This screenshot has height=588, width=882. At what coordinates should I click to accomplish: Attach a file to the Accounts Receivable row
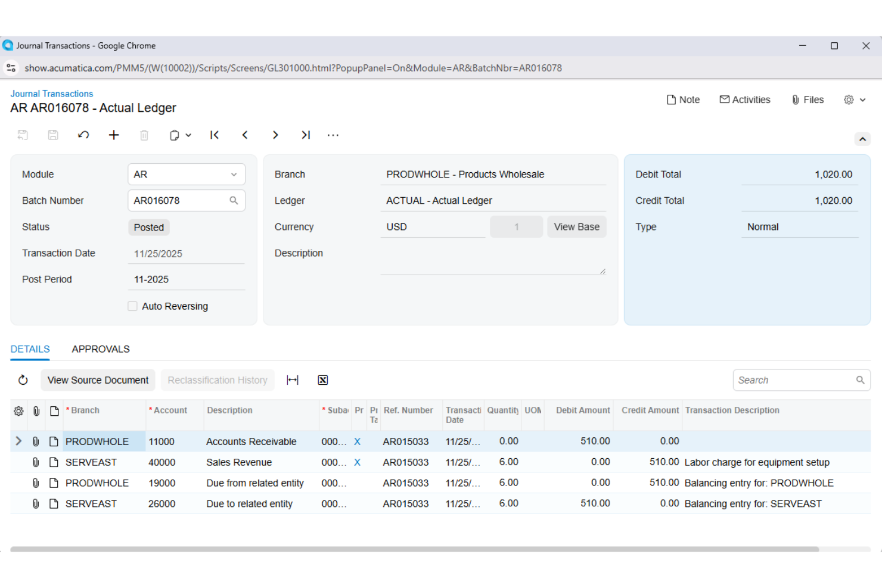click(x=36, y=441)
